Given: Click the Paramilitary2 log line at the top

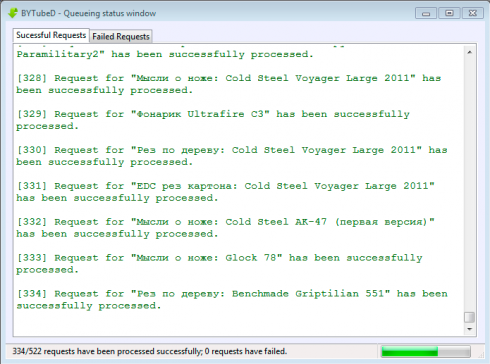Looking at the screenshot, I should tap(165, 54).
